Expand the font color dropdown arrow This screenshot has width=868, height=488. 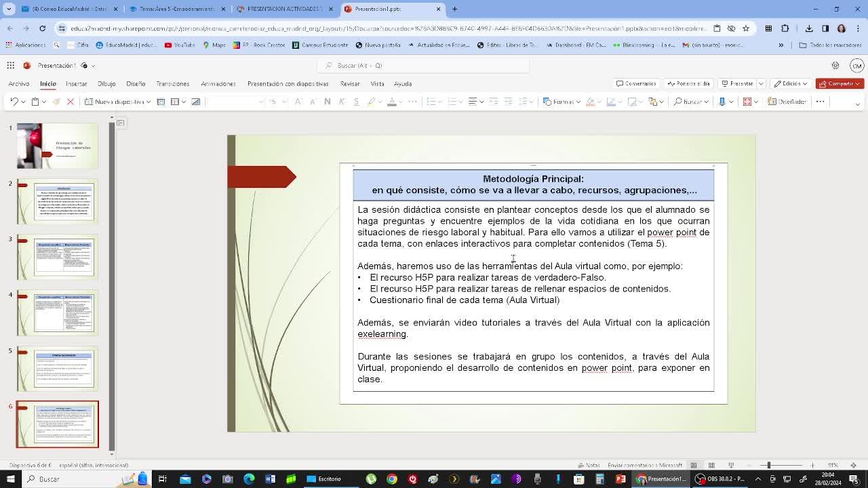tap(402, 102)
